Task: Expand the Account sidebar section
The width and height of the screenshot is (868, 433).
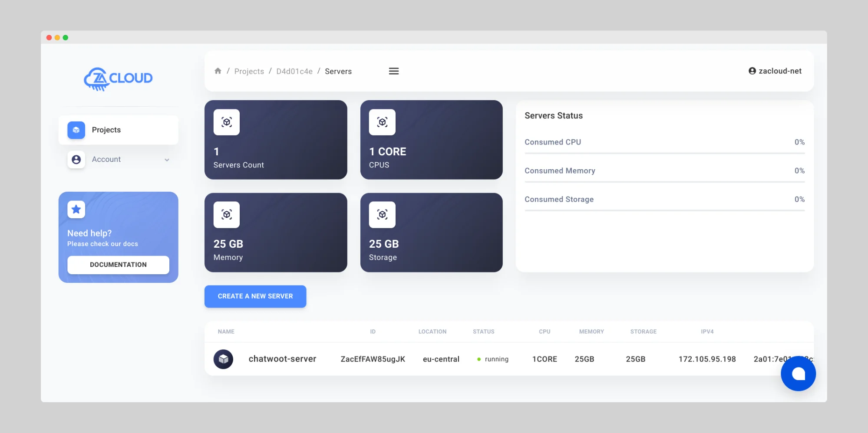Action: 167,160
